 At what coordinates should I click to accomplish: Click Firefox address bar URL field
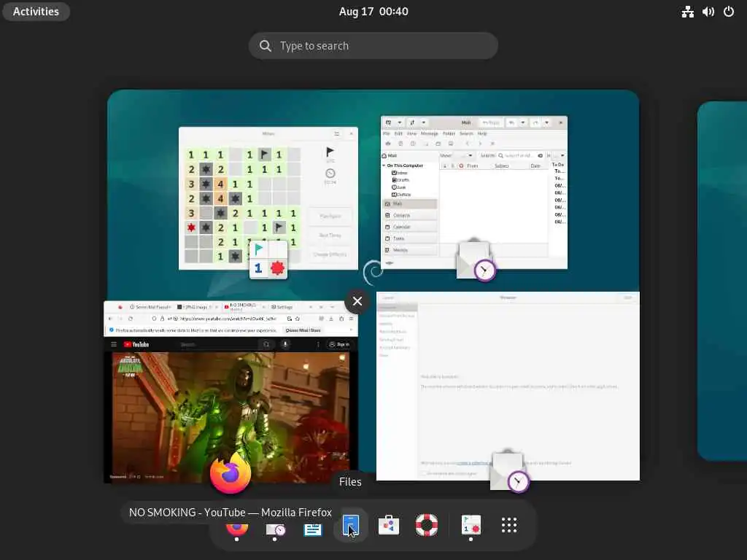[x=228, y=319]
